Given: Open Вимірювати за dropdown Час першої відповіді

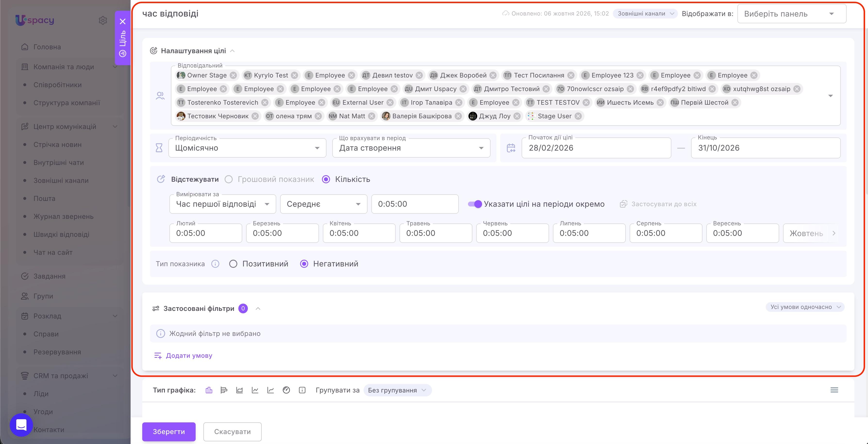Looking at the screenshot, I should click(223, 204).
